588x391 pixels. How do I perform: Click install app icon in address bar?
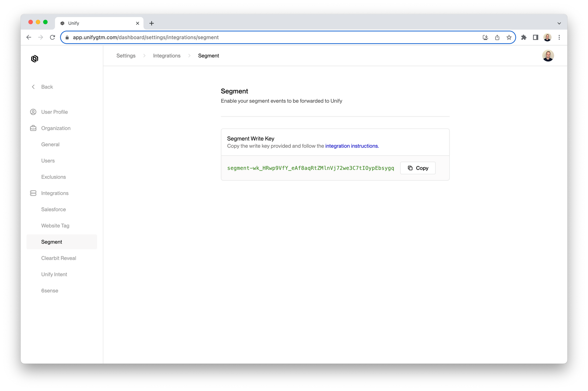pos(485,37)
